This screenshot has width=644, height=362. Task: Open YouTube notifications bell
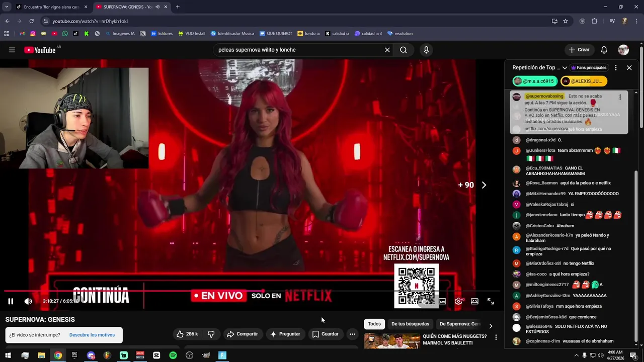(604, 50)
